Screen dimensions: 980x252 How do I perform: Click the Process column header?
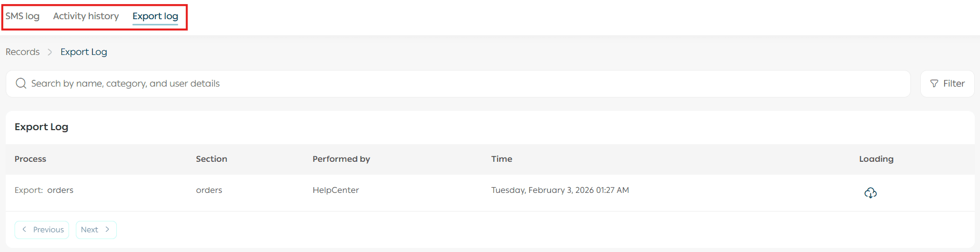[x=30, y=159]
